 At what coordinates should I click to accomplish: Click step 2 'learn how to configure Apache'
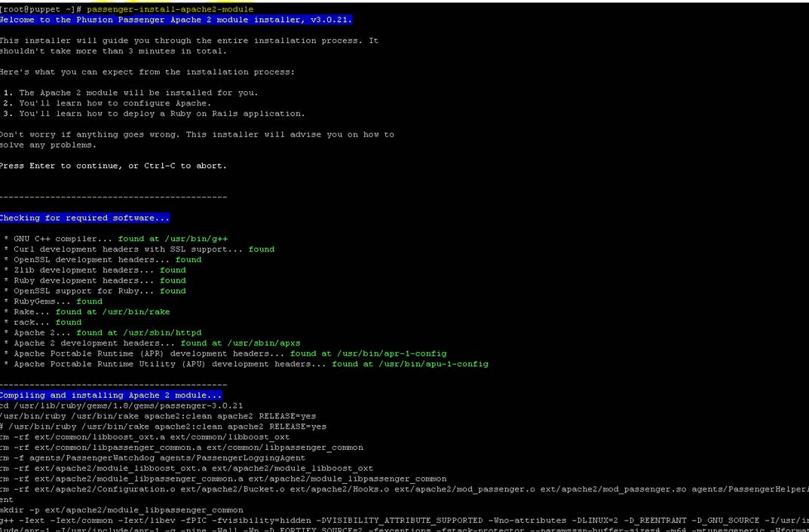coord(107,103)
